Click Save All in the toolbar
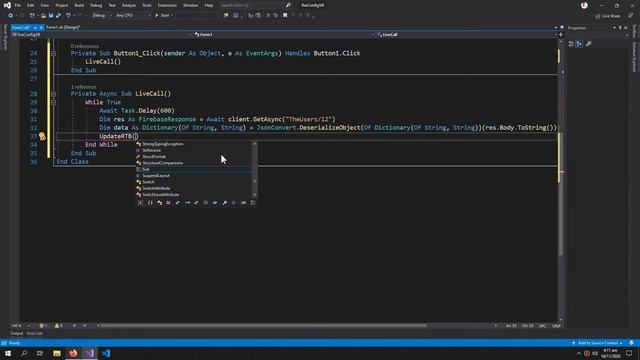This screenshot has height=360, width=640. pyautogui.click(x=58, y=16)
